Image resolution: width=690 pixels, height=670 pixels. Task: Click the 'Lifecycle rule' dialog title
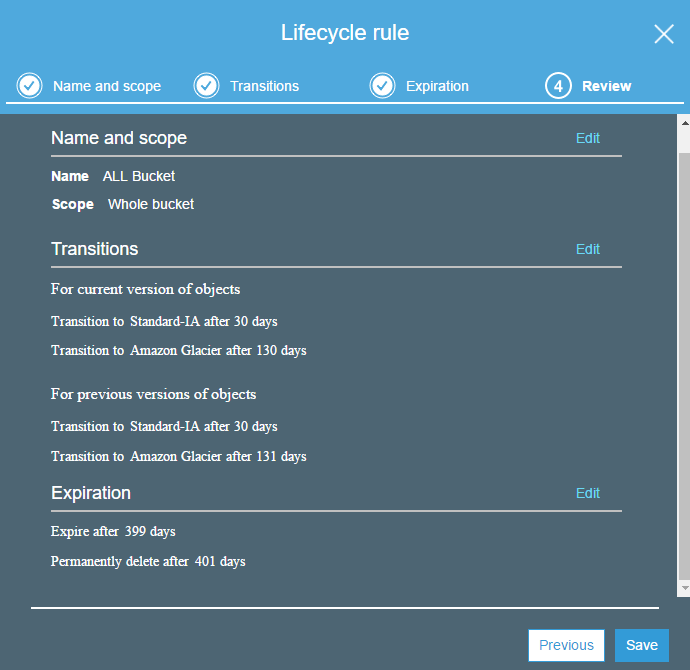(345, 33)
